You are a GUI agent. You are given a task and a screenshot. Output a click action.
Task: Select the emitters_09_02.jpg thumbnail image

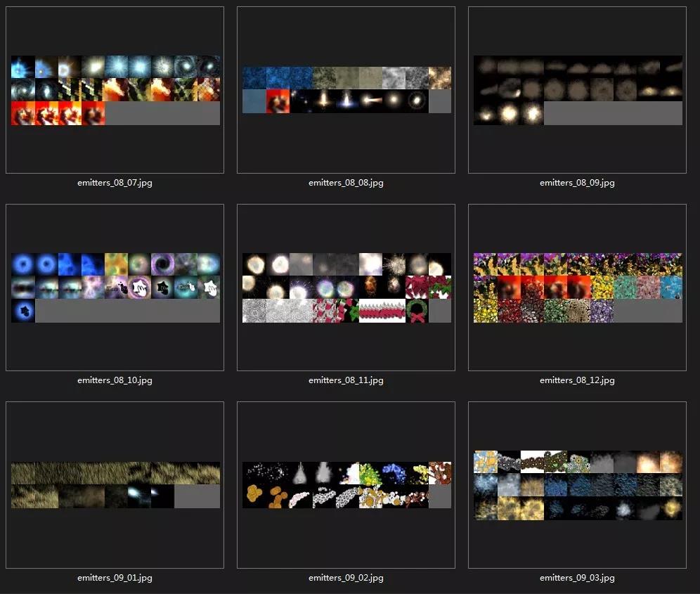click(x=346, y=485)
